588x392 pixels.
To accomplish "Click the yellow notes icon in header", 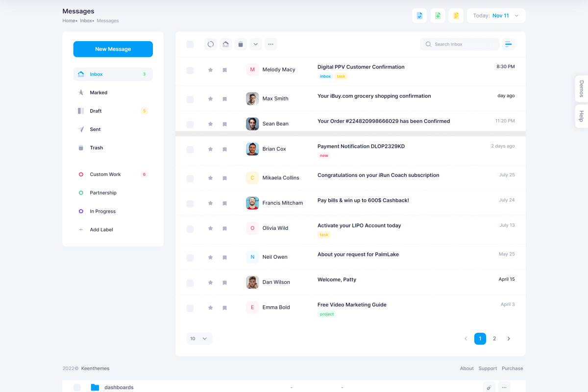I will 456,16.
